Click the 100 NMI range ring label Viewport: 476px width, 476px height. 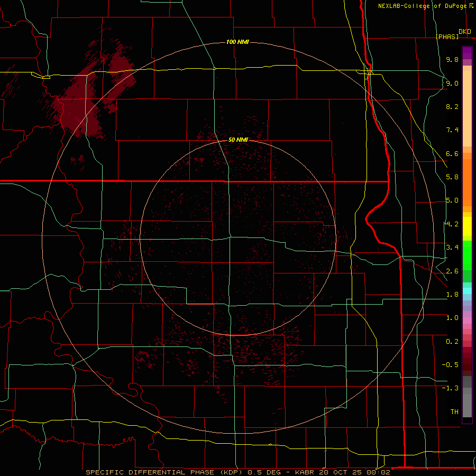click(x=237, y=42)
